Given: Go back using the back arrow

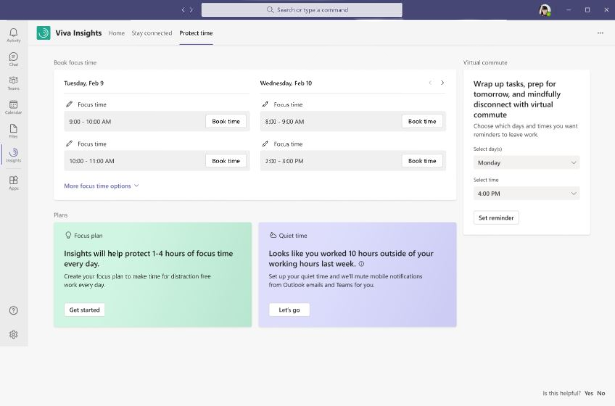Looking at the screenshot, I should coord(183,10).
